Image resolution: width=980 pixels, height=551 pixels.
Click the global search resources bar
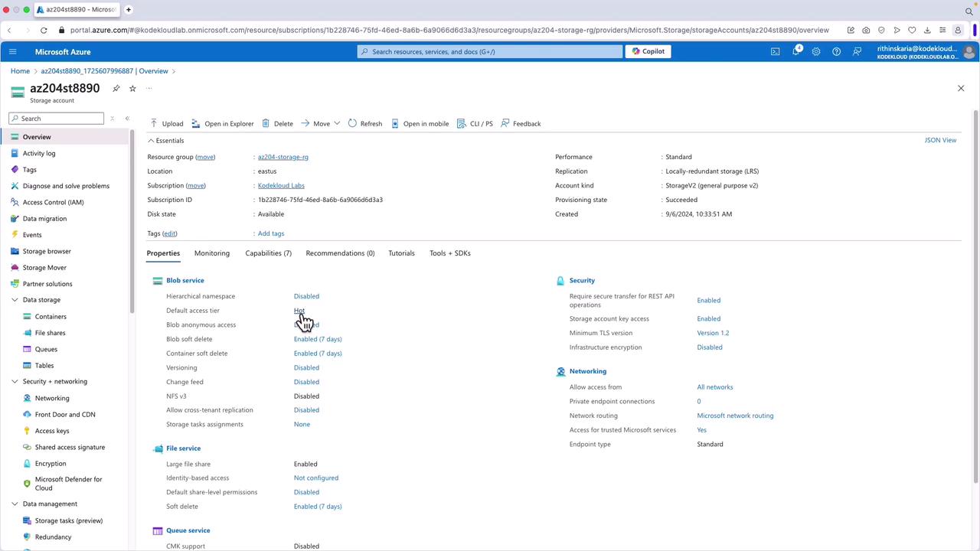[x=490, y=51]
